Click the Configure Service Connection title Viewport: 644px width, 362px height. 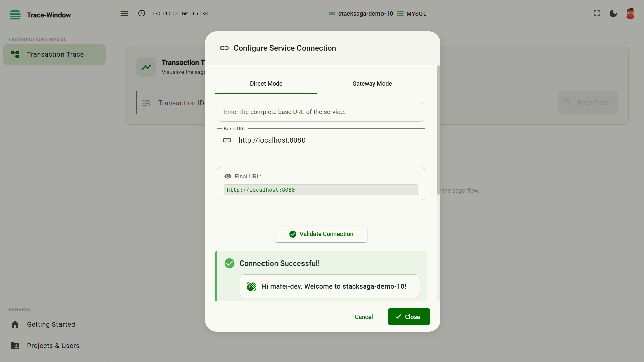(285, 48)
